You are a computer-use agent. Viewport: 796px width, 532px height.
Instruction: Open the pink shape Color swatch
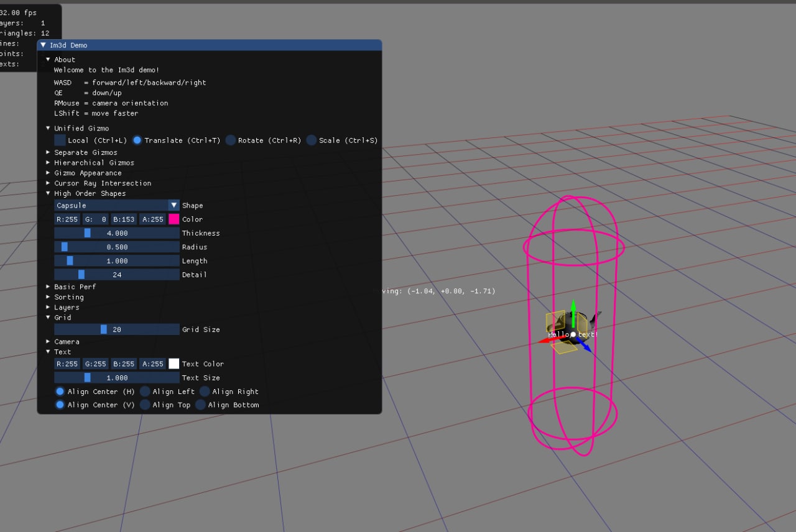pyautogui.click(x=174, y=219)
